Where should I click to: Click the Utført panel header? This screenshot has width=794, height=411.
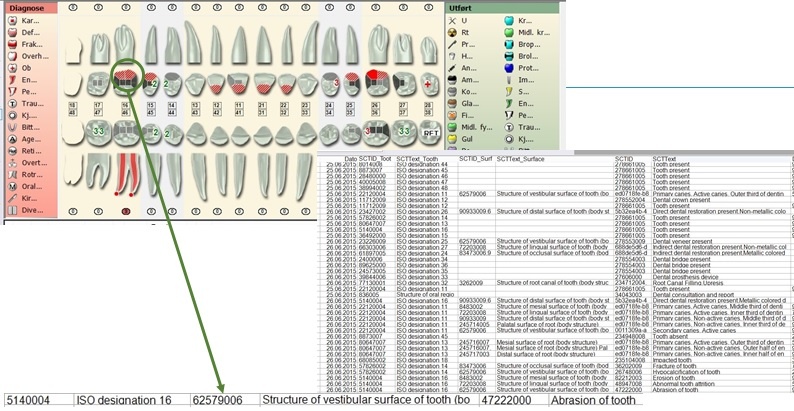[502, 8]
